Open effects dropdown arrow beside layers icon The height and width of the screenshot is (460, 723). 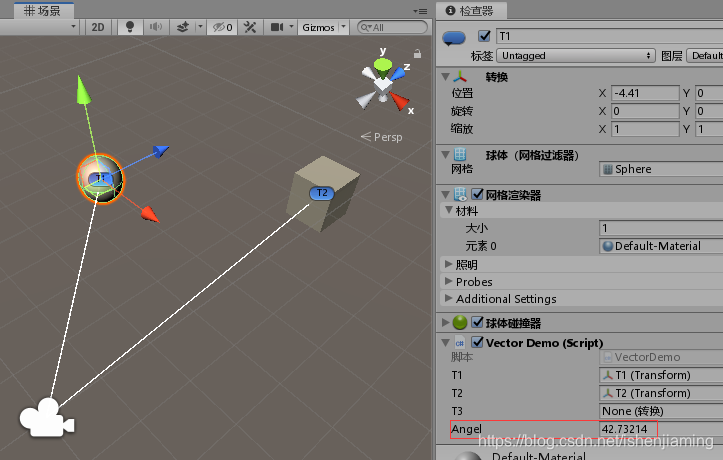(x=200, y=27)
